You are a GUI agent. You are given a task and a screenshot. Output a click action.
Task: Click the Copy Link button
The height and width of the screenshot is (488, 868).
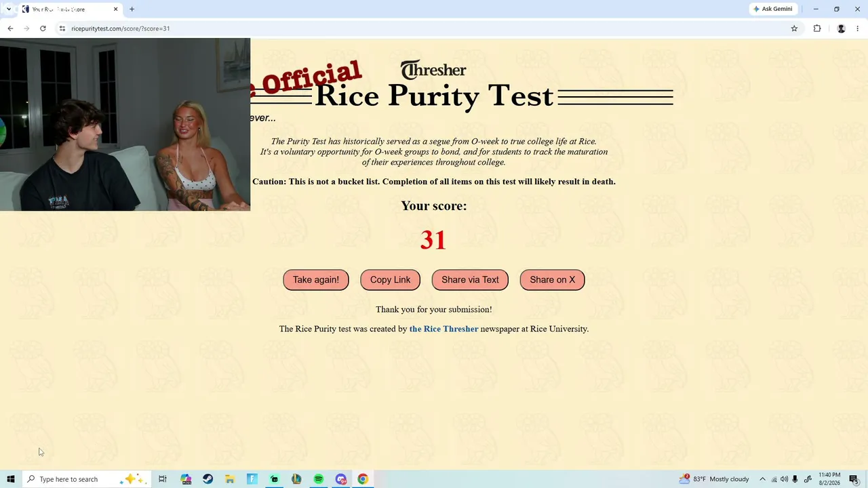click(390, 280)
